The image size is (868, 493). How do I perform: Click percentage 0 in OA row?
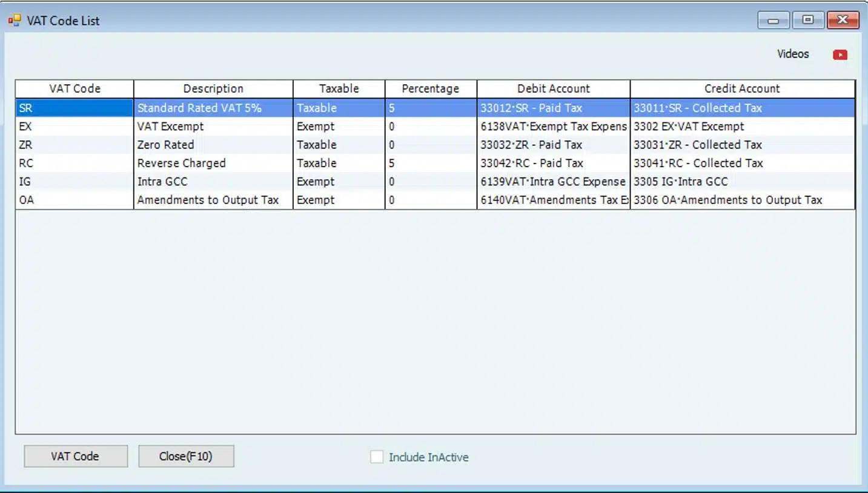point(431,200)
